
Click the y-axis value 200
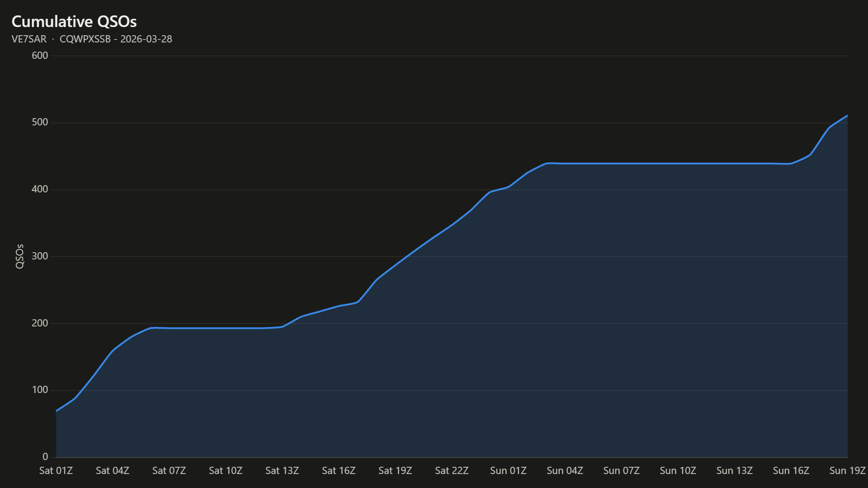point(40,323)
